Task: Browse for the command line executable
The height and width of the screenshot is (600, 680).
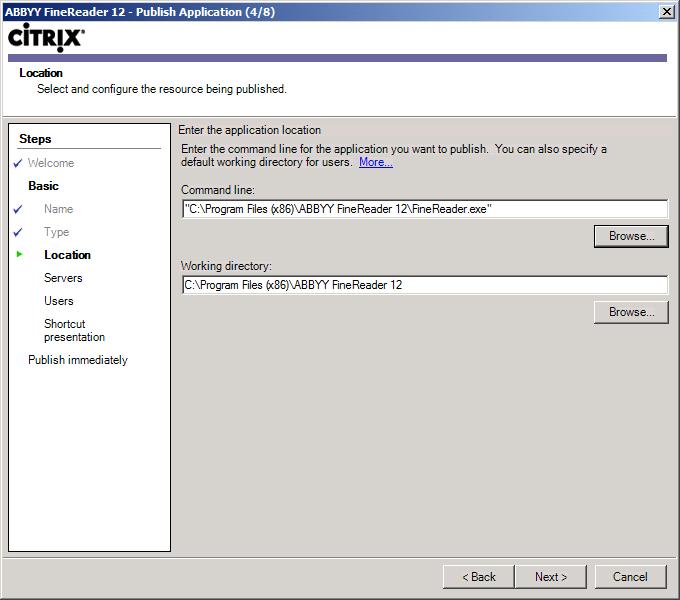Action: tap(631, 236)
